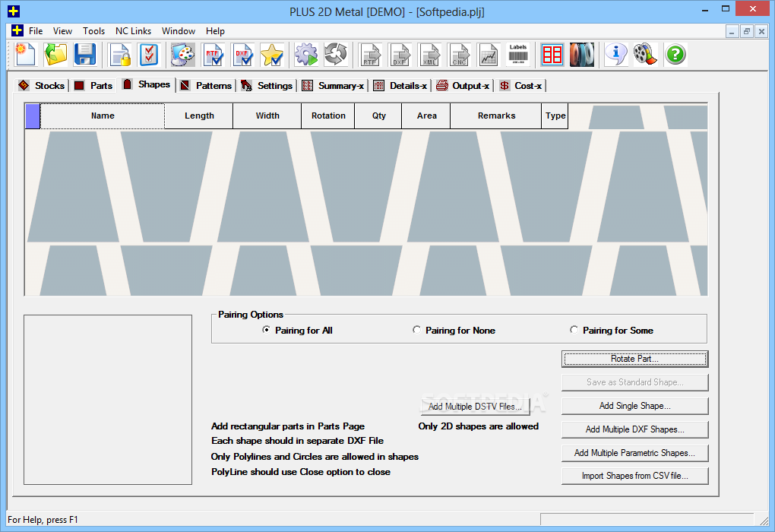Run optimization with gear play icon

306,55
